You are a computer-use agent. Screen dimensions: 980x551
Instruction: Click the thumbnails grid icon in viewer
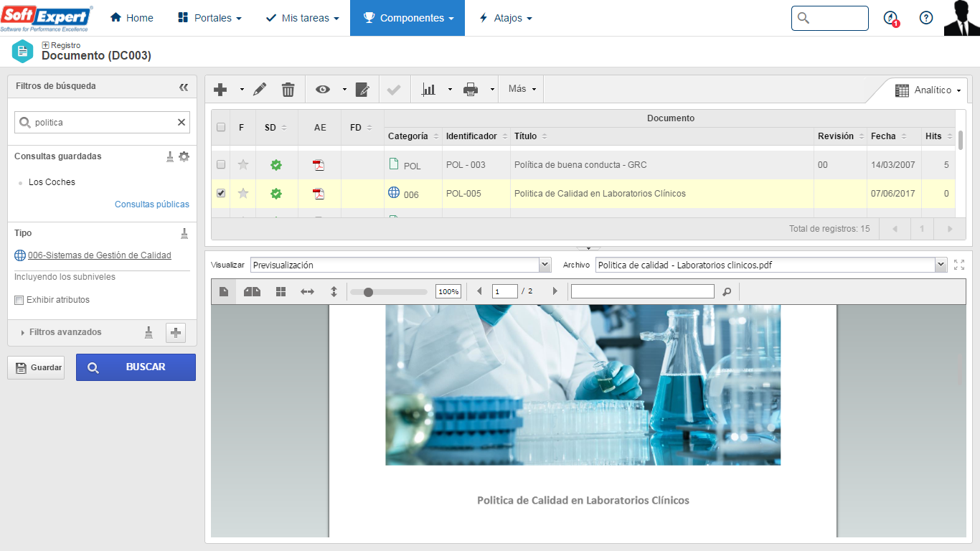coord(281,291)
